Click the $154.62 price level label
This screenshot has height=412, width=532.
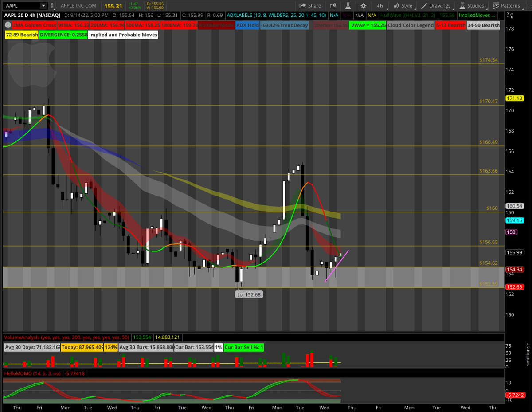[489, 263]
